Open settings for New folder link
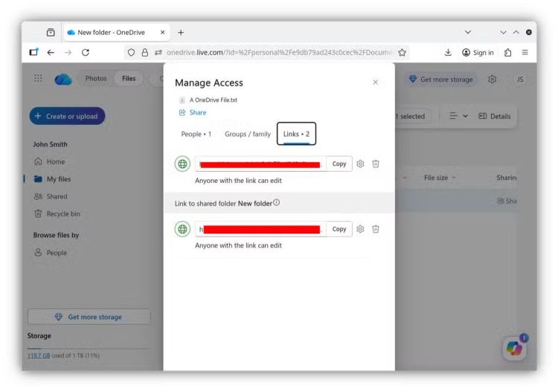Screen dimensions: 558x392 pos(361,229)
